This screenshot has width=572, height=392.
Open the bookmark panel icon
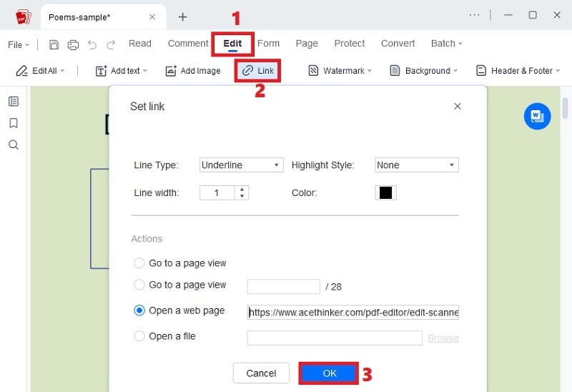(14, 123)
